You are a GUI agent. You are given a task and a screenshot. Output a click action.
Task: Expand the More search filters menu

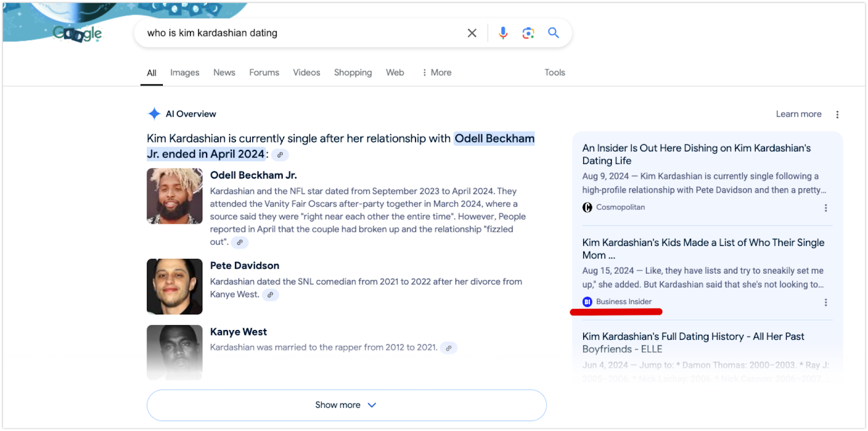click(437, 73)
